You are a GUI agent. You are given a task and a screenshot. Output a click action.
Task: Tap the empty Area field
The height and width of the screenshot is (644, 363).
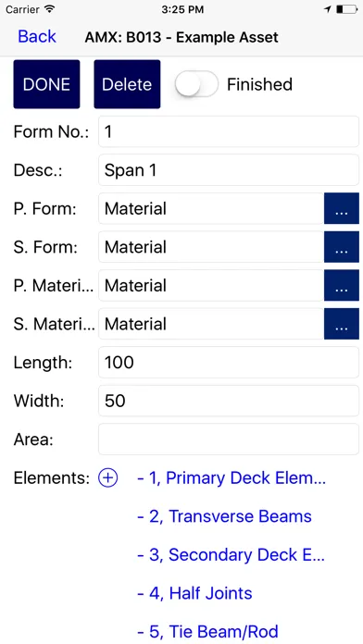(x=229, y=440)
